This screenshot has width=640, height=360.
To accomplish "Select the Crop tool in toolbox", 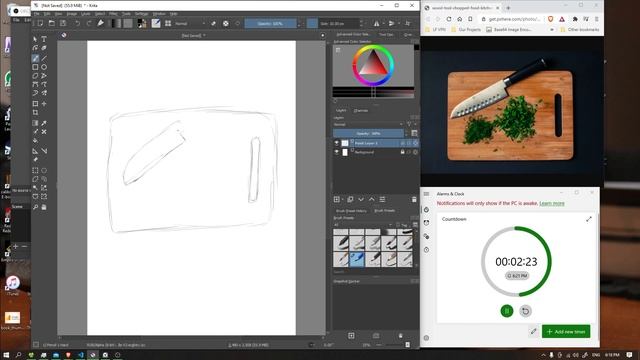I will [36, 113].
